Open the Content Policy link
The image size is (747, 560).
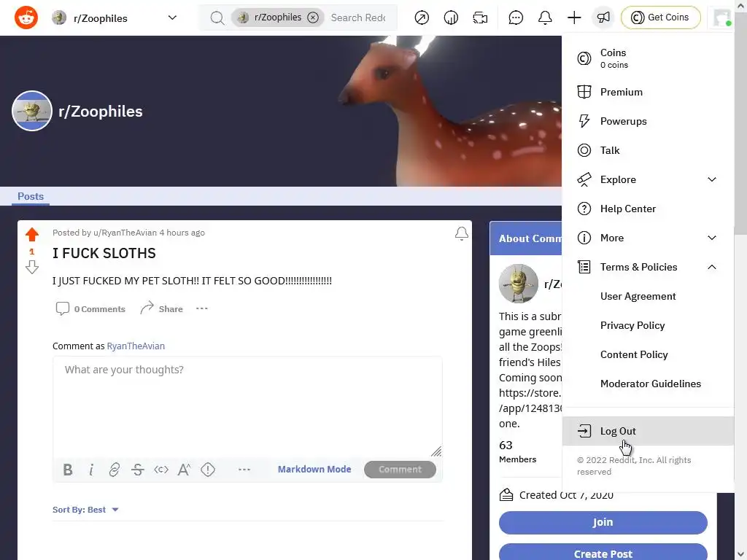click(x=634, y=354)
